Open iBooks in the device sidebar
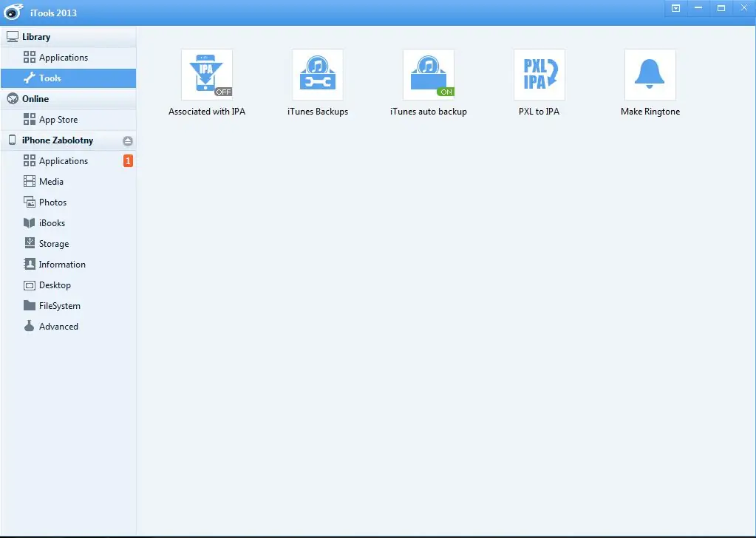 [x=69, y=223]
